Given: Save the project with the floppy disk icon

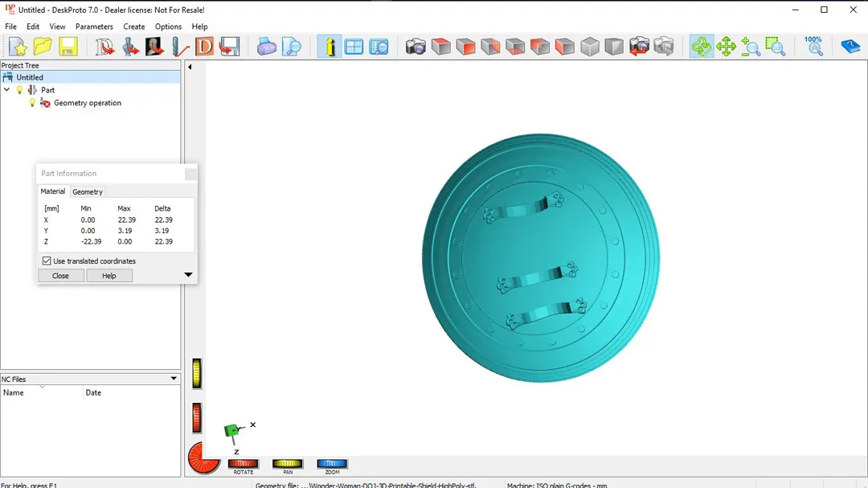Looking at the screenshot, I should point(68,47).
